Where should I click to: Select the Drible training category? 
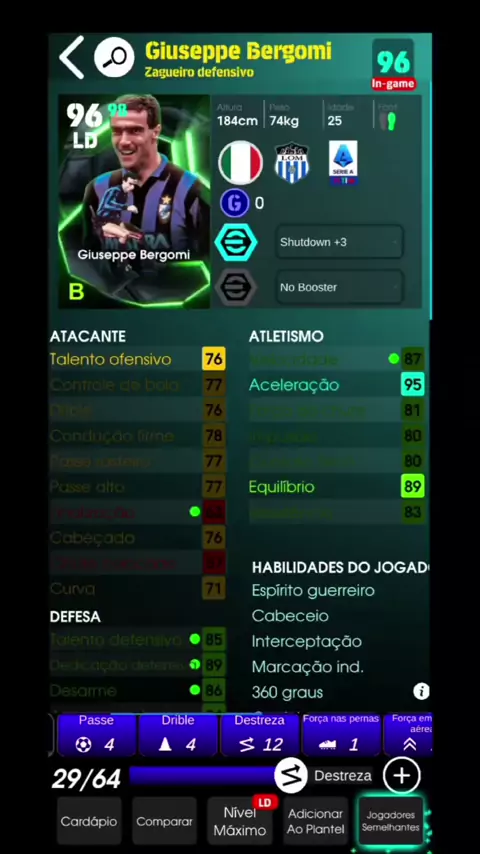[x=178, y=735]
